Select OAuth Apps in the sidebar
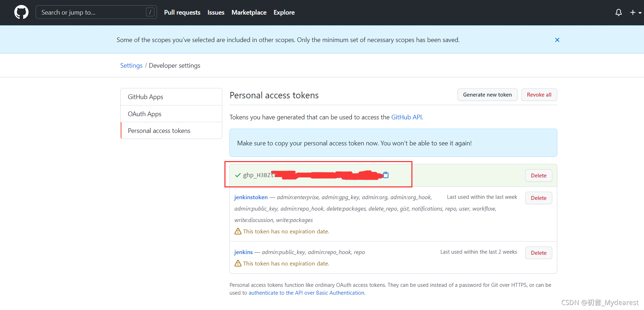This screenshot has width=644, height=310. [x=171, y=114]
